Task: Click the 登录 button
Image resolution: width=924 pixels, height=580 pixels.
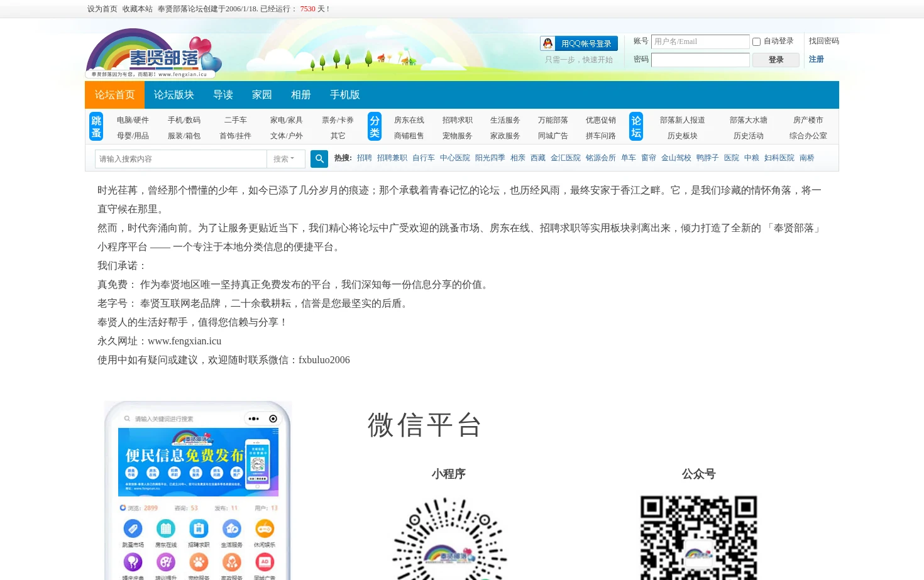Action: tap(776, 60)
